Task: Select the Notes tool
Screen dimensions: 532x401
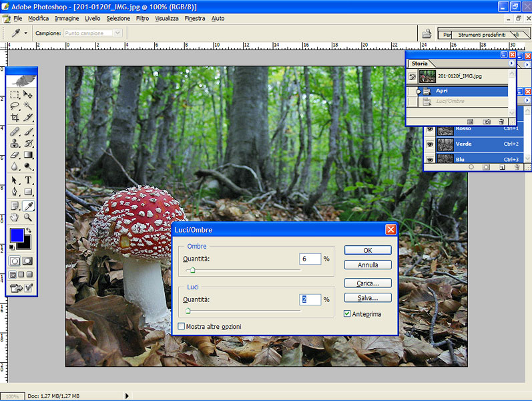Action: [x=15, y=206]
